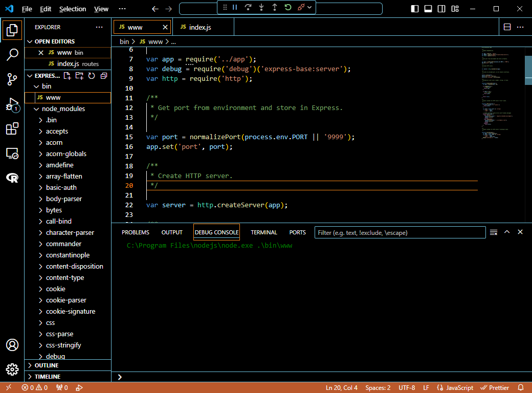
Task: Open the Run and Debug view
Action: coord(12,104)
